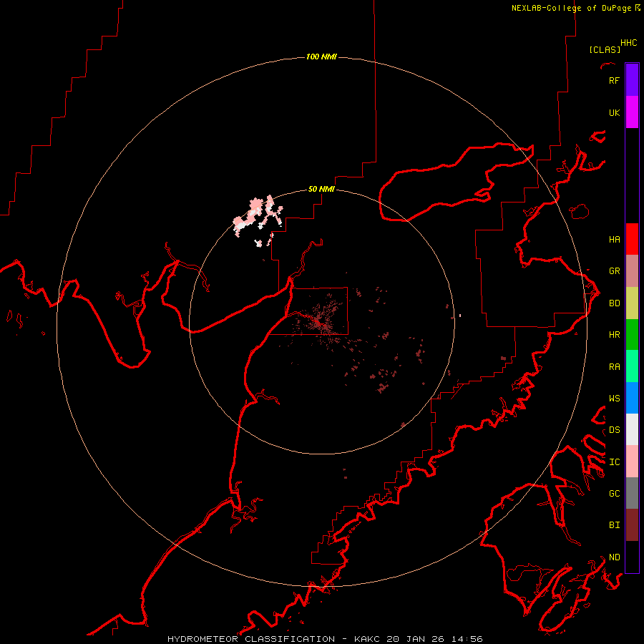This screenshot has width=644, height=644.
Task: Click the 14:56 timestamp
Action: click(467, 639)
